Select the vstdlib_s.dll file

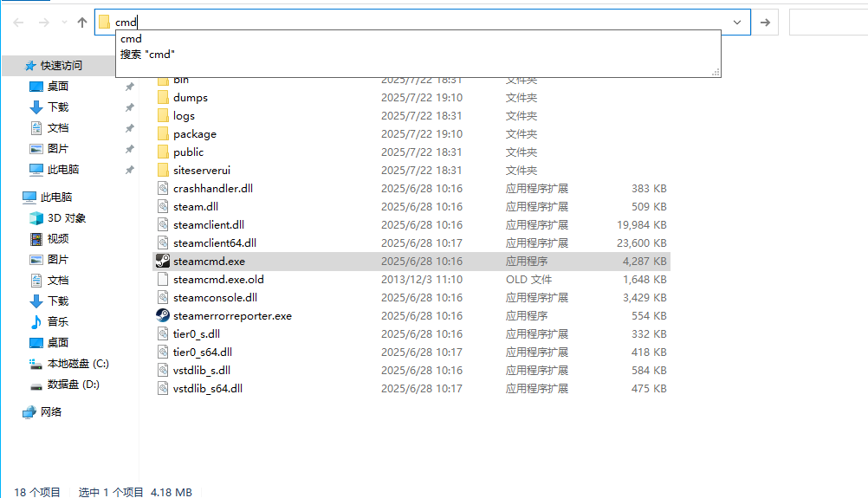tap(202, 370)
